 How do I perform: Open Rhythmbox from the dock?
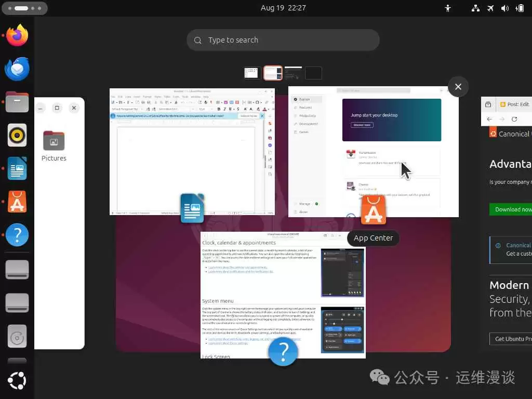tap(16, 135)
